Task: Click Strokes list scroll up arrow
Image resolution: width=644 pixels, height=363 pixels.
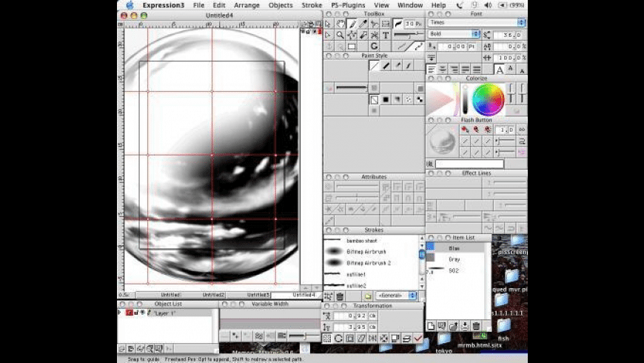Action: [422, 238]
